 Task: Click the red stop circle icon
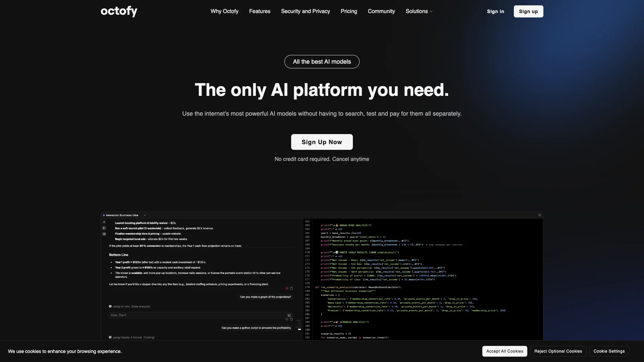(287, 288)
